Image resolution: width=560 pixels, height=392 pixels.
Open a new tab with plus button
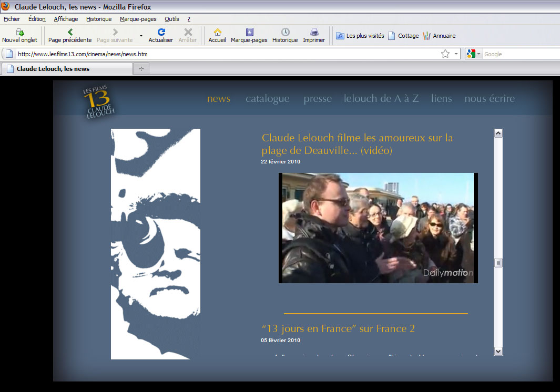coord(141,68)
